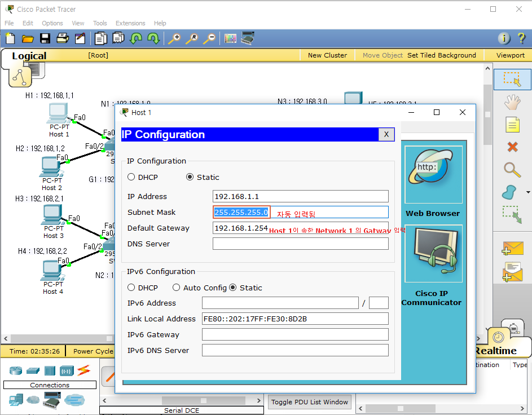532x415 pixels.
Task: Choose the Move Layout hand tool
Action: click(512, 102)
